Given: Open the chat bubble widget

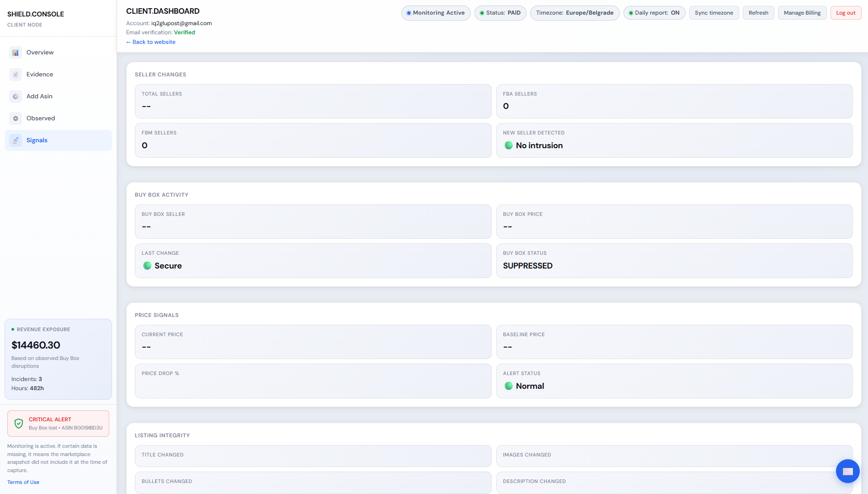Looking at the screenshot, I should coord(847,471).
